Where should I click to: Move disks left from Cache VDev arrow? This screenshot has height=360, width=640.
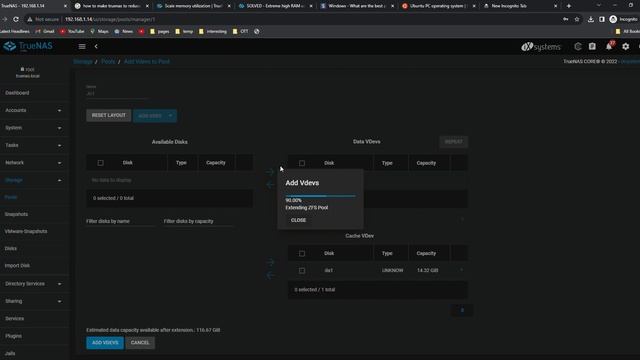(x=270, y=276)
